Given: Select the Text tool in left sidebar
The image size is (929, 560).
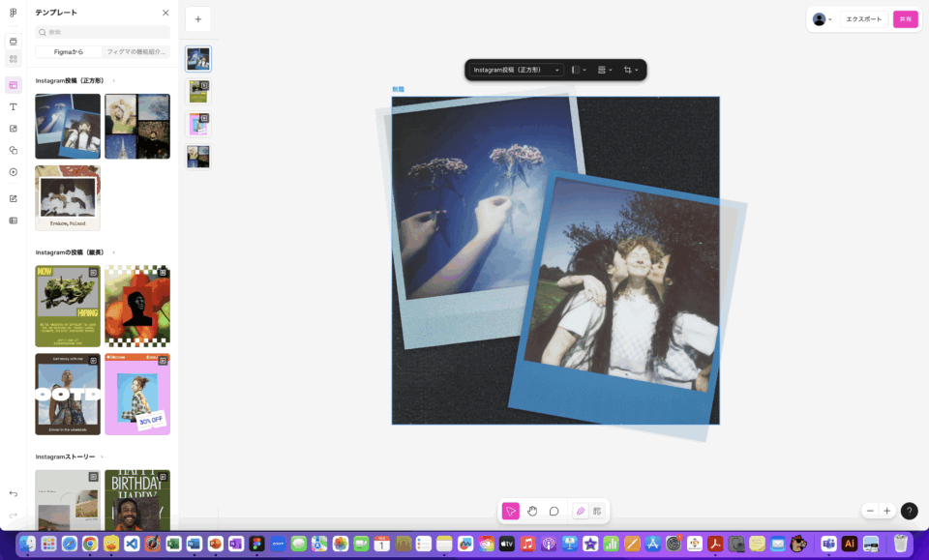Looking at the screenshot, I should click(x=14, y=106).
